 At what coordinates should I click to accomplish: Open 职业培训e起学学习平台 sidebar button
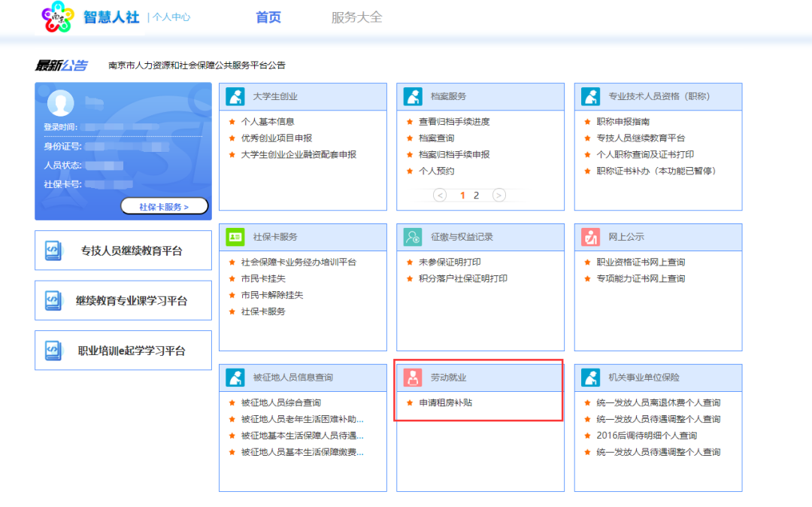coord(123,351)
